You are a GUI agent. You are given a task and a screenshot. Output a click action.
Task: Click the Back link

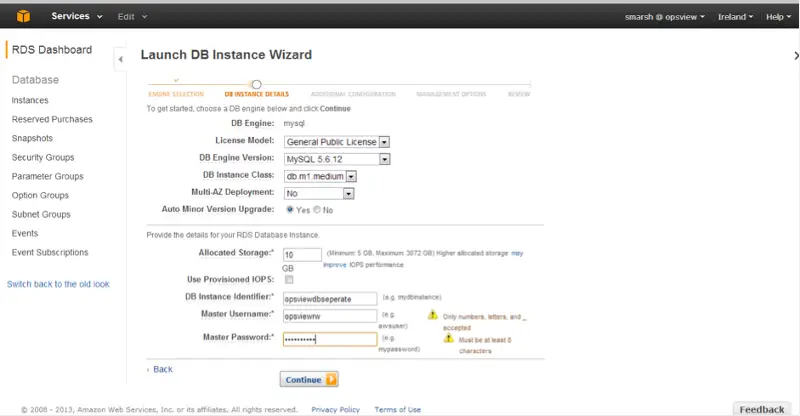coord(163,369)
